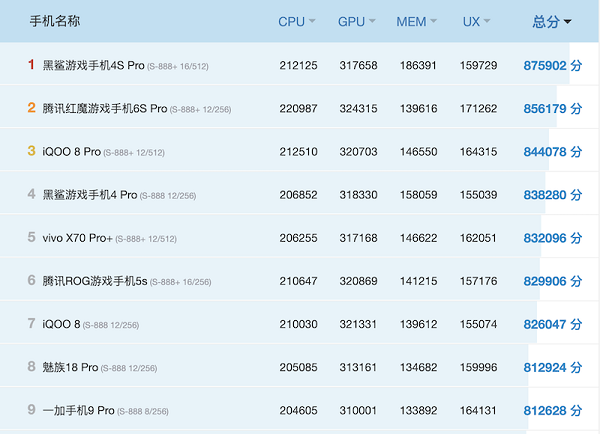Click the 手机名称 header
600x434 pixels.
coord(55,21)
